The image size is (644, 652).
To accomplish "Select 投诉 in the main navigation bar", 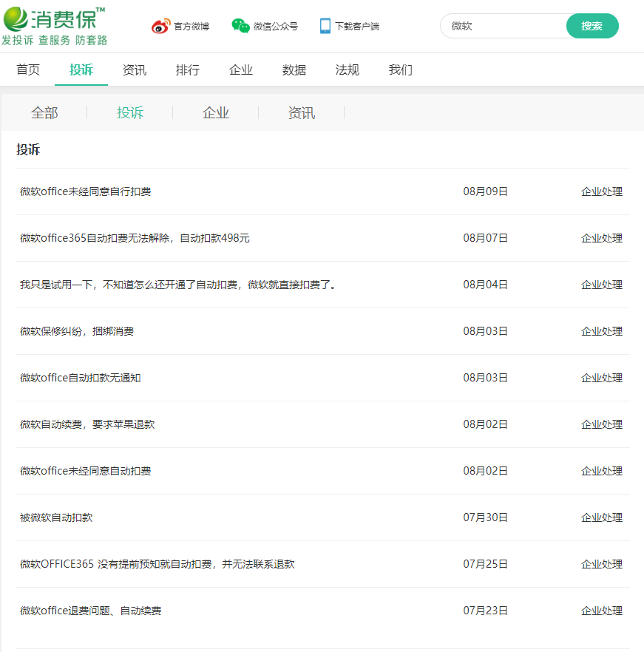I will [x=81, y=69].
